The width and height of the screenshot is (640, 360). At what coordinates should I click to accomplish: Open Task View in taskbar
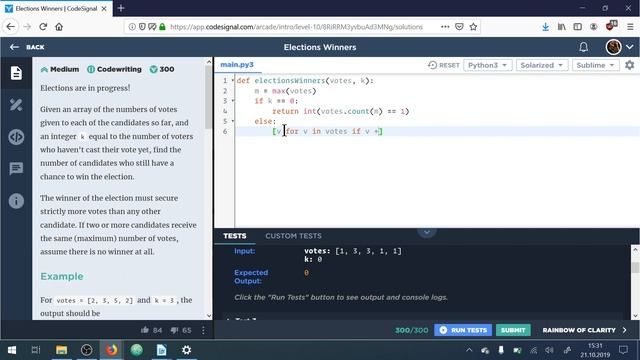36,350
